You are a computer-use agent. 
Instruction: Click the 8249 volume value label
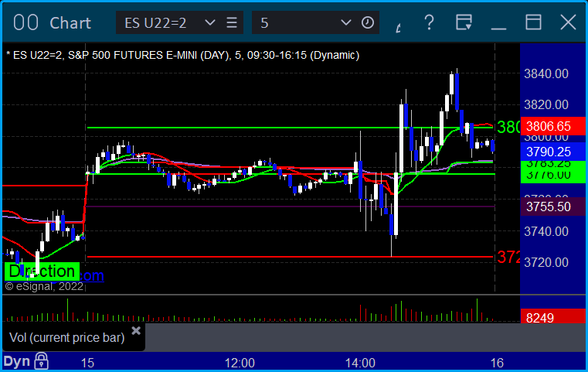(552, 318)
